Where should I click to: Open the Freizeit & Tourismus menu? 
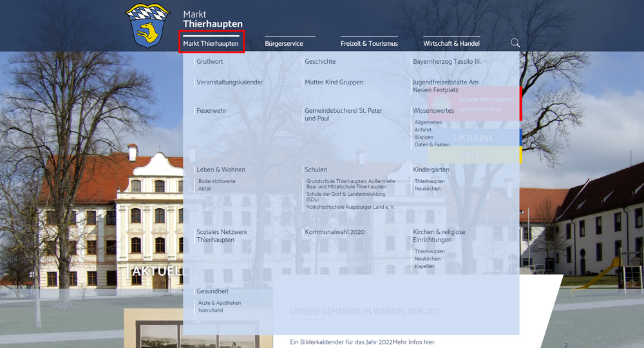[369, 43]
